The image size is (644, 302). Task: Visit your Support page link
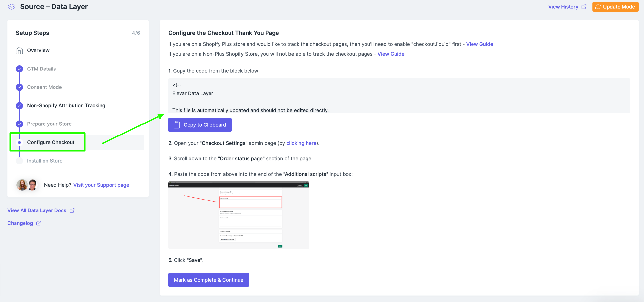(x=101, y=185)
